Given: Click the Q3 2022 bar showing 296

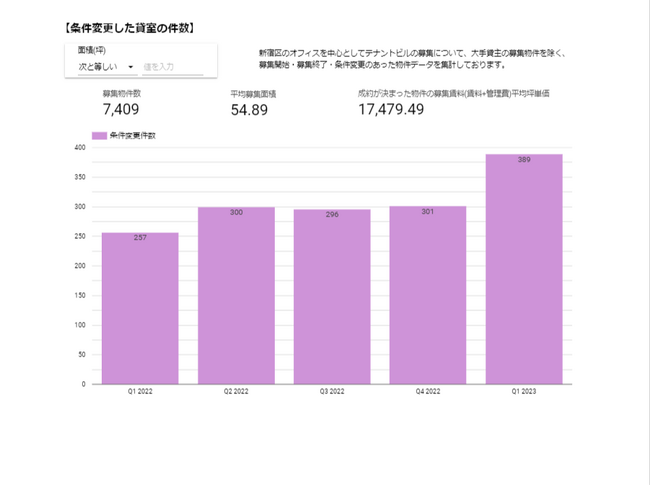Looking at the screenshot, I should [x=332, y=296].
